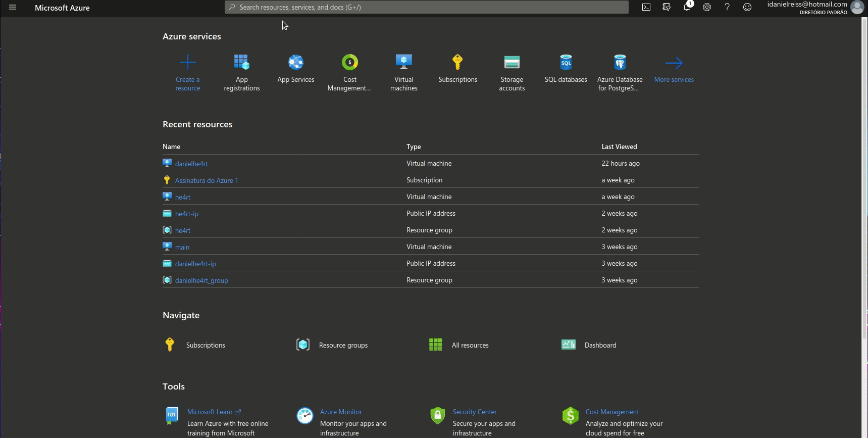868x438 pixels.
Task: Open Subscriptions key icon in Azure services
Action: point(457,62)
